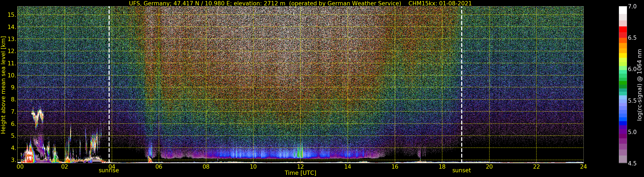Viewport: 644px width, 177px height.
Task: Click the white cloud echo near 7 km
Action: (x=38, y=117)
